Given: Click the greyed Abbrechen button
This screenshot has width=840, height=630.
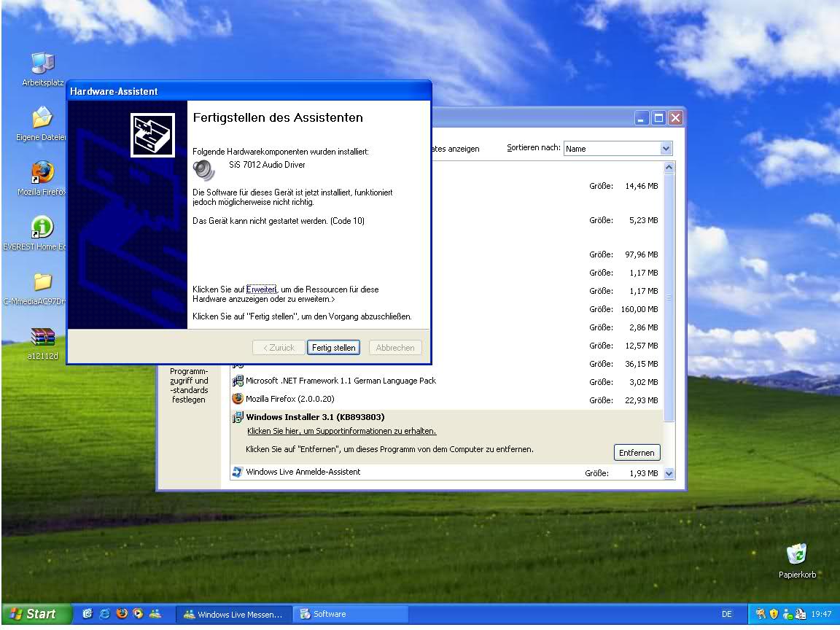Looking at the screenshot, I should click(x=394, y=348).
